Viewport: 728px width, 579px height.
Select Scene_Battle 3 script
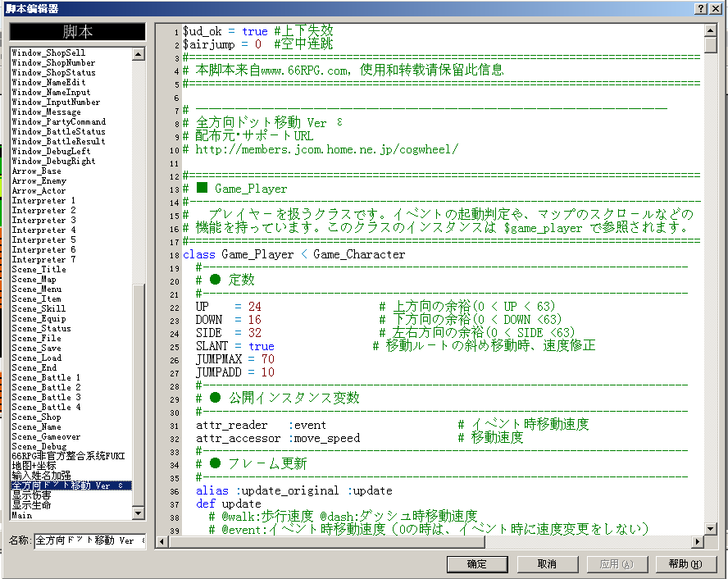46,398
